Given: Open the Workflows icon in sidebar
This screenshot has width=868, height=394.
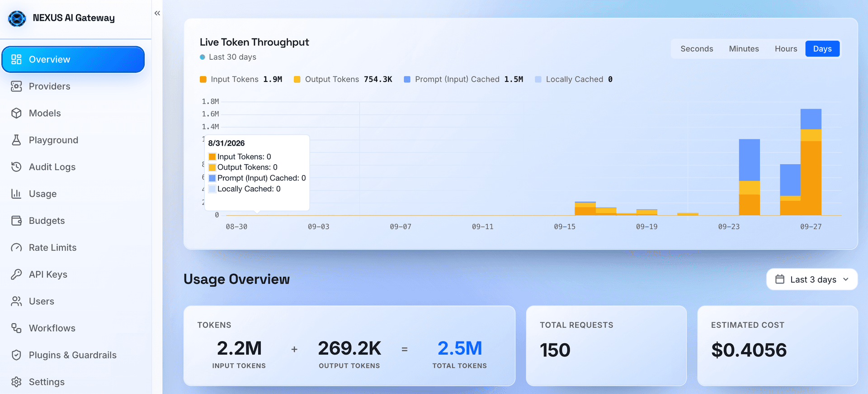Looking at the screenshot, I should pyautogui.click(x=16, y=328).
